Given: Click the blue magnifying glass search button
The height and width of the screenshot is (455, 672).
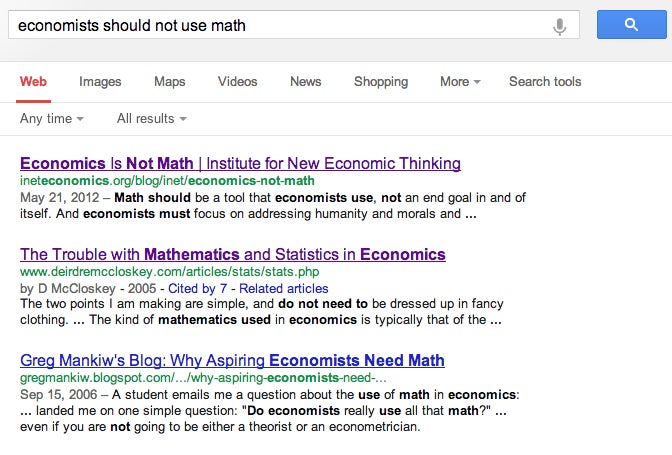Looking at the screenshot, I should tap(631, 25).
